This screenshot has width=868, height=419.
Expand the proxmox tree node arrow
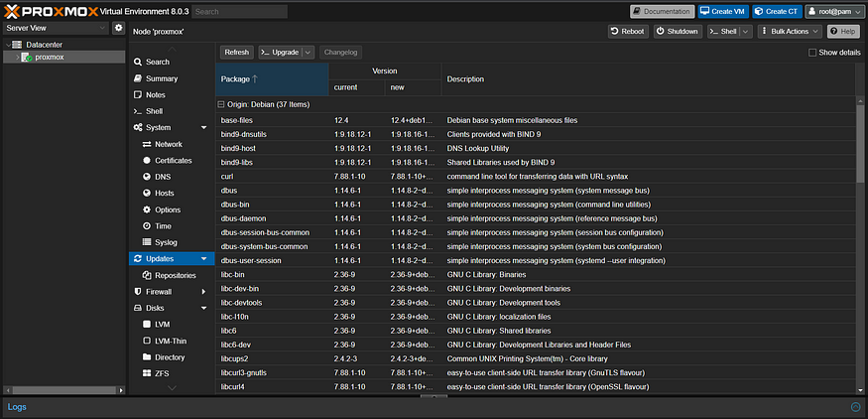pos(17,57)
